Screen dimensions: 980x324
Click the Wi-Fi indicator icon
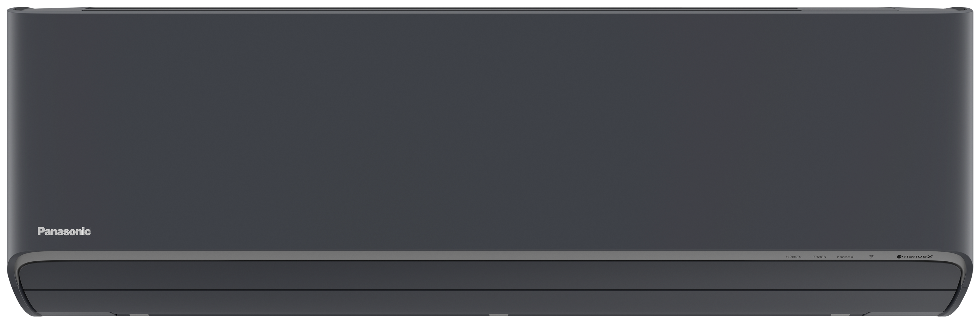point(871,256)
